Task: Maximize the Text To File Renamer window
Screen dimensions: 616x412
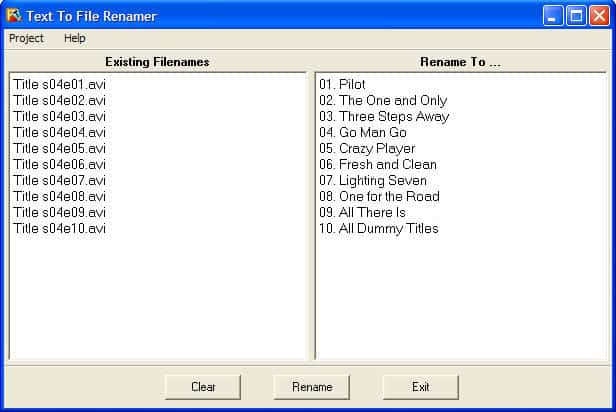Action: tap(576, 16)
